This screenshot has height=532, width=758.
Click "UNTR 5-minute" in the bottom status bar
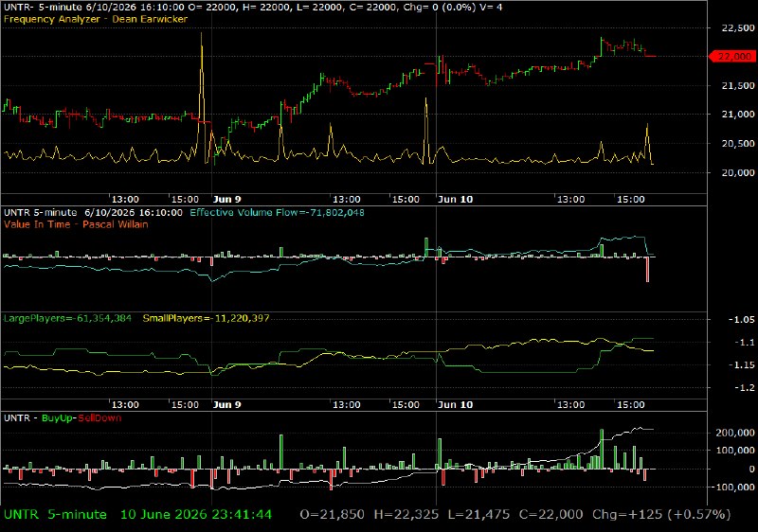point(55,515)
